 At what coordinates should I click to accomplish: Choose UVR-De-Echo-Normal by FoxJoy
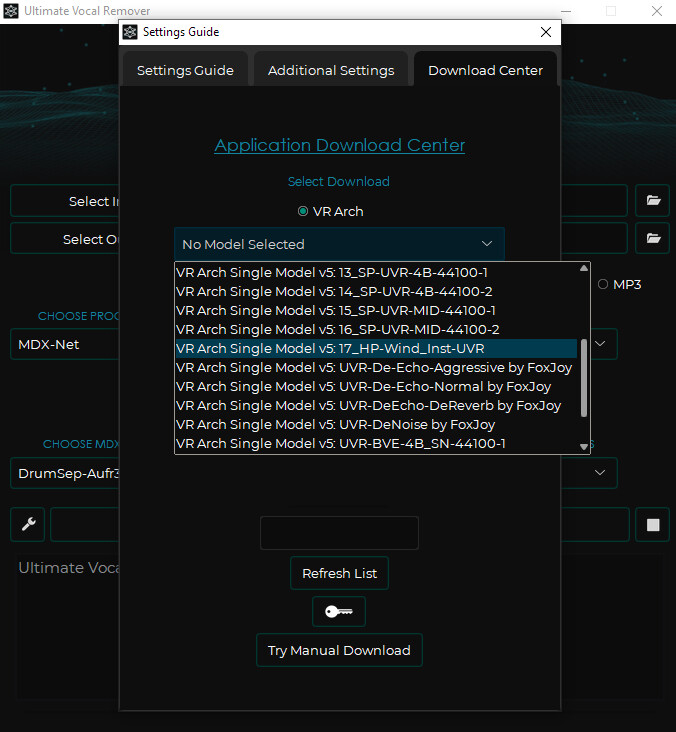[376, 387]
